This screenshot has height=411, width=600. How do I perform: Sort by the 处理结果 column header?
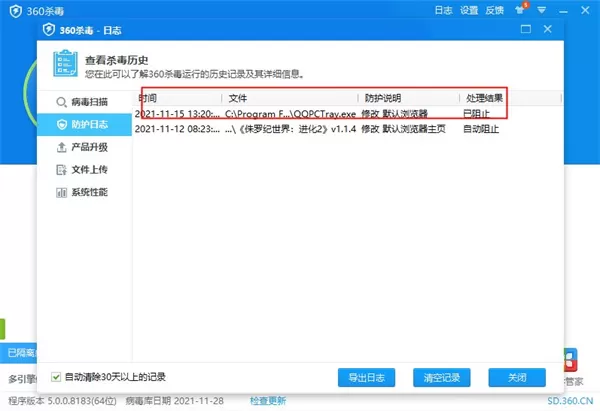[x=510, y=98]
